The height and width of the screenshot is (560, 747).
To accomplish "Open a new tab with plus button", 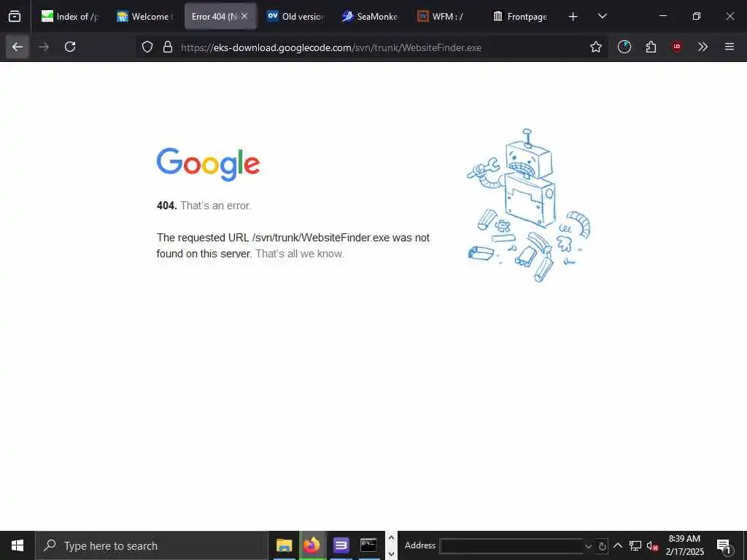I will [x=573, y=17].
